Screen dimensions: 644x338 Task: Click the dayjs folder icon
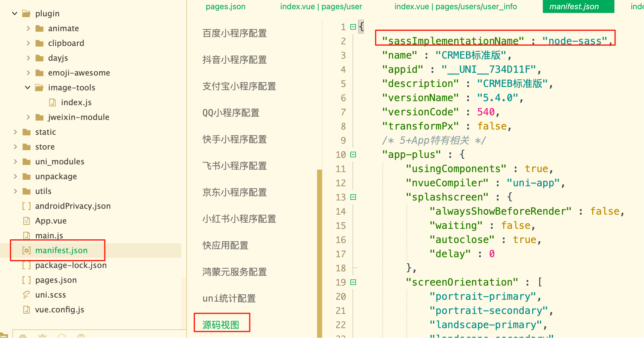pos(39,58)
